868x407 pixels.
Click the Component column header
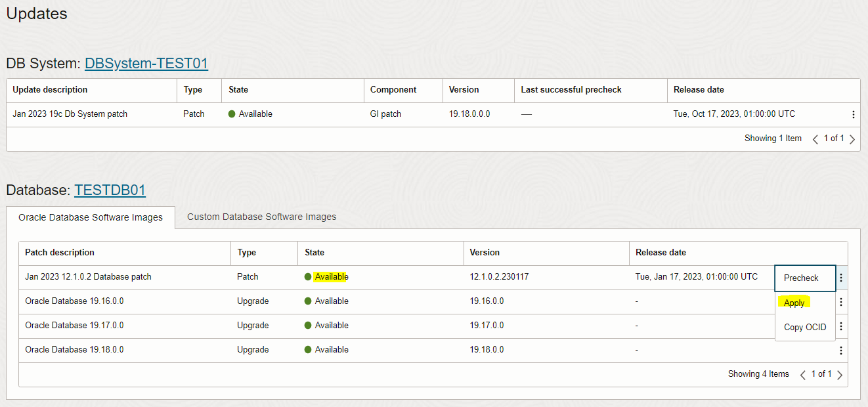pyautogui.click(x=393, y=90)
